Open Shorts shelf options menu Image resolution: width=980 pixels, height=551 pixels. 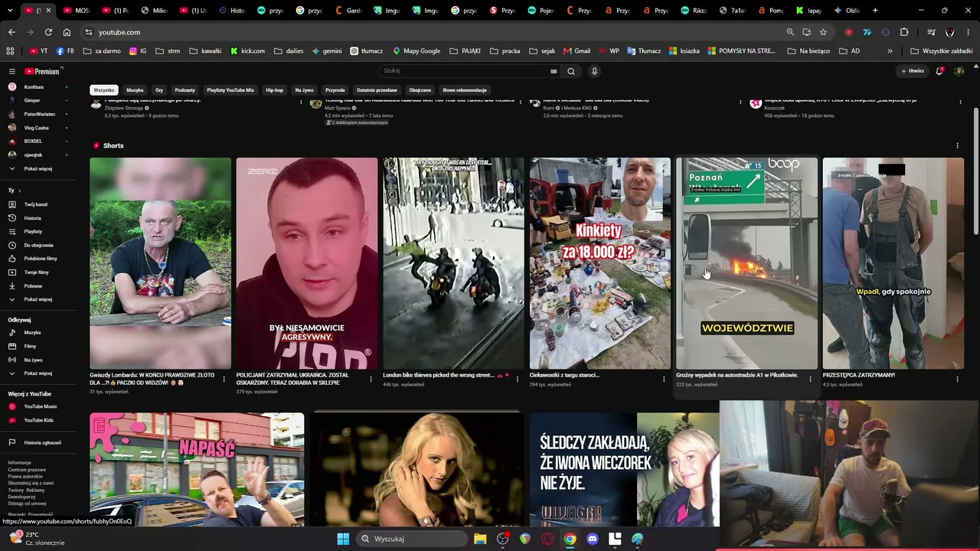tap(957, 145)
